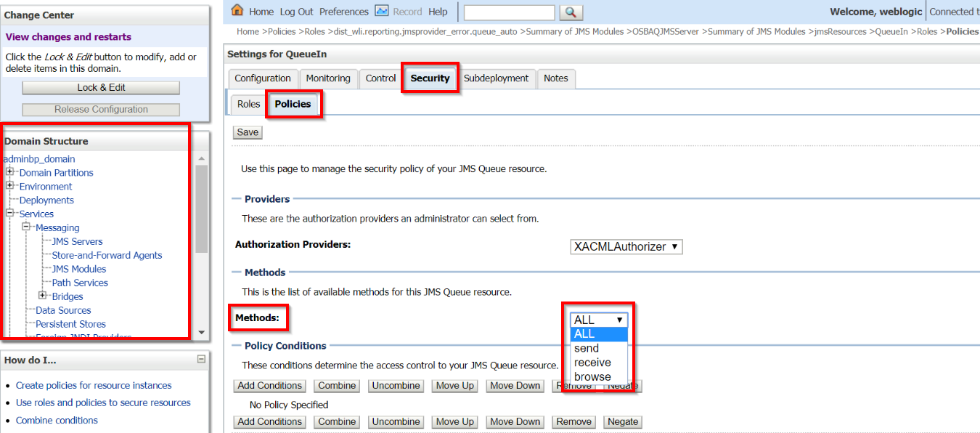Open the Roles sub-tab

pos(248,105)
